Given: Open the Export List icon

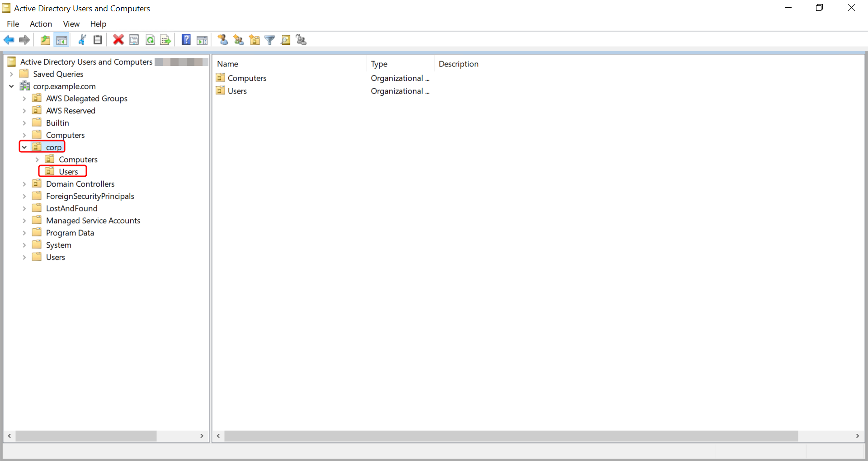Looking at the screenshot, I should coord(165,40).
